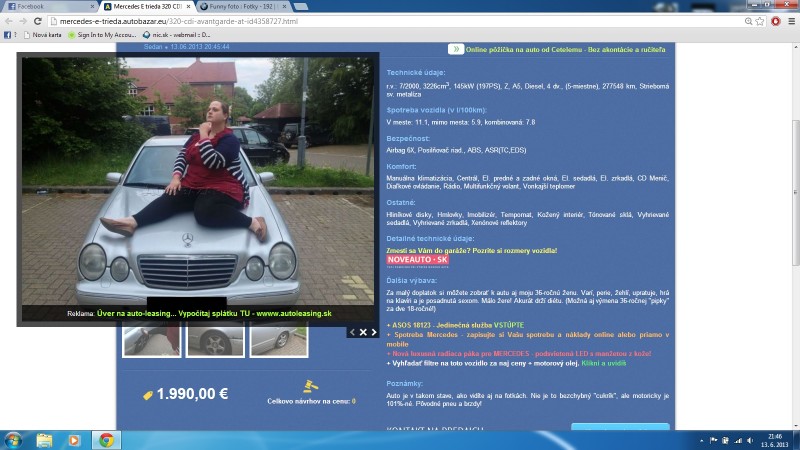Show hidden tray icons arrow
The width and height of the screenshot is (800, 450).
click(x=702, y=441)
